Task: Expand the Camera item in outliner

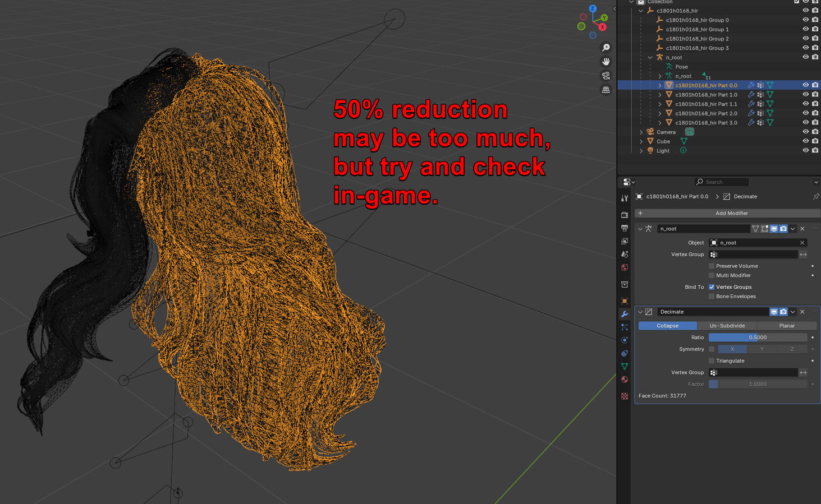Action: [x=641, y=132]
